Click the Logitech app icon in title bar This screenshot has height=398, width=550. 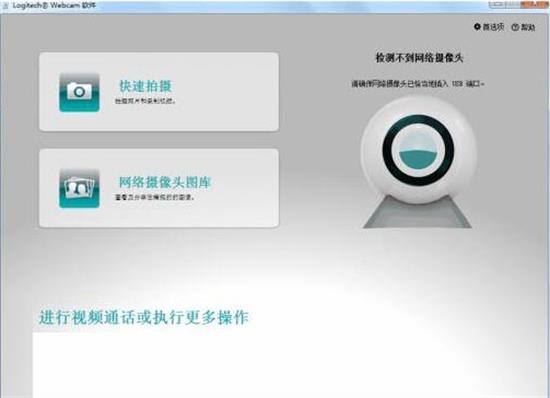6,6
